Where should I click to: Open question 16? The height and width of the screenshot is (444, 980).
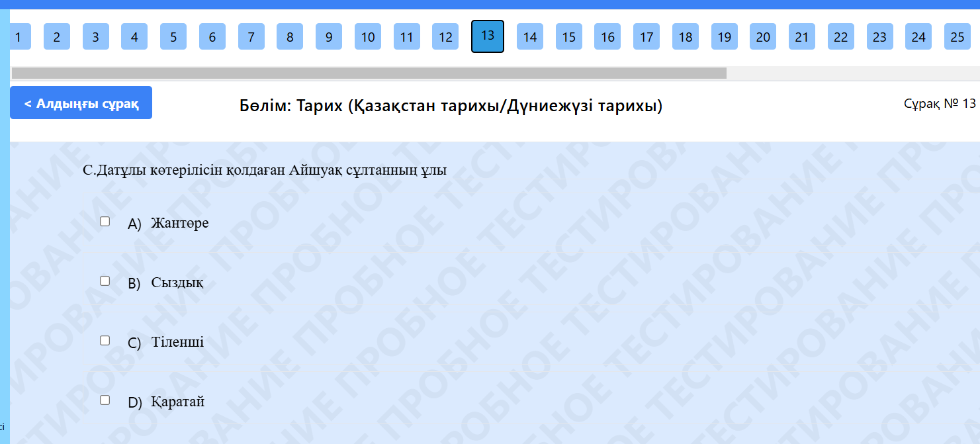pos(607,36)
